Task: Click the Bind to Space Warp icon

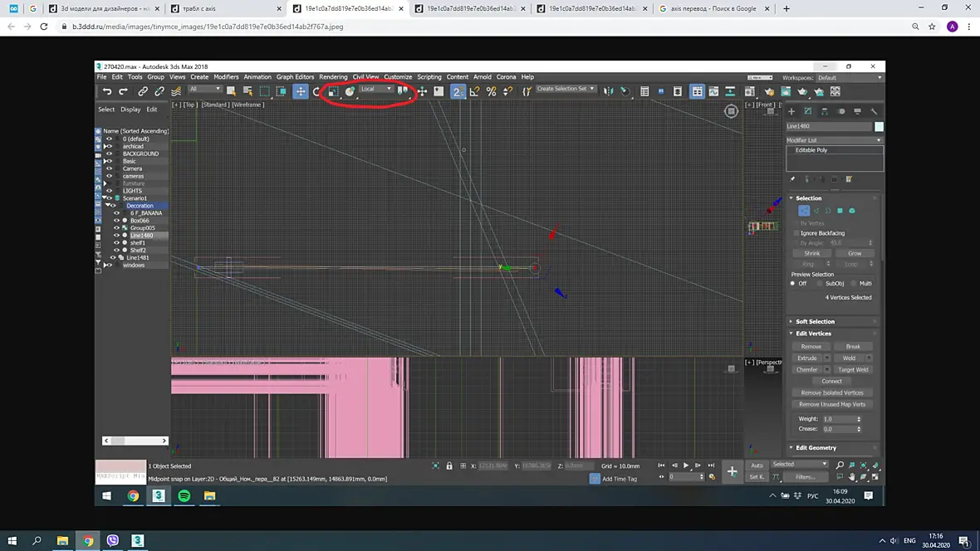Action: 176,92
